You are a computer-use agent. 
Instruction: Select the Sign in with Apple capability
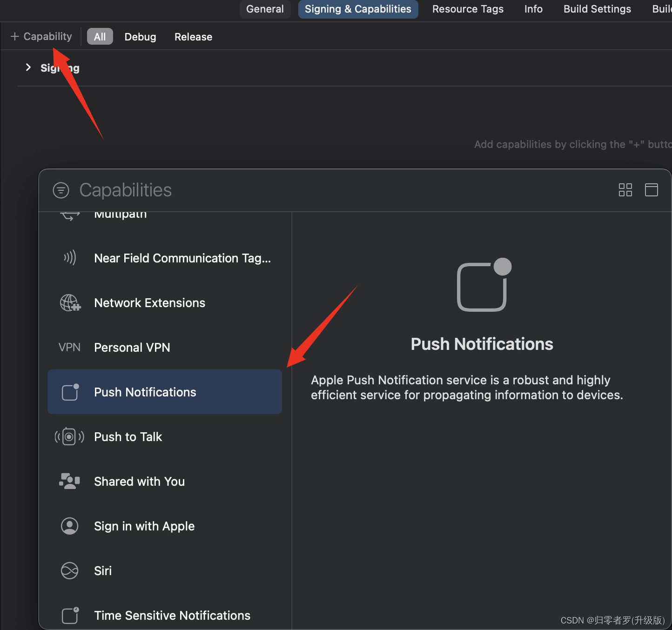coord(165,526)
